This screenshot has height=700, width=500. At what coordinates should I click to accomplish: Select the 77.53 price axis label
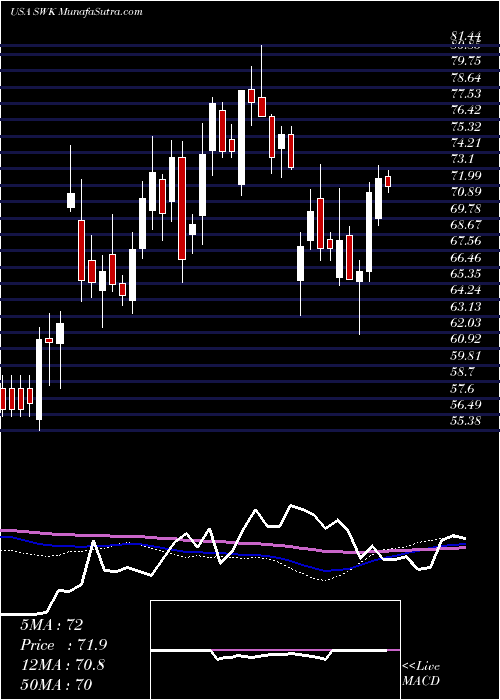pyautogui.click(x=465, y=94)
